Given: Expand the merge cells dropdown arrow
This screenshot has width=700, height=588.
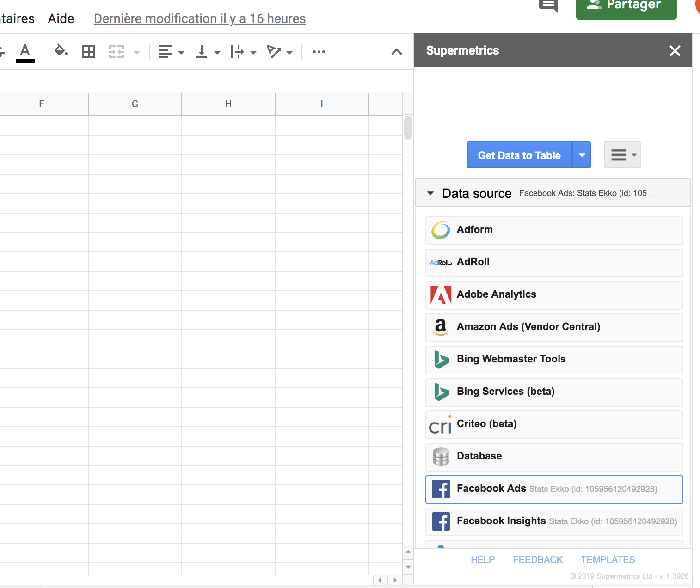Looking at the screenshot, I should click(x=137, y=52).
